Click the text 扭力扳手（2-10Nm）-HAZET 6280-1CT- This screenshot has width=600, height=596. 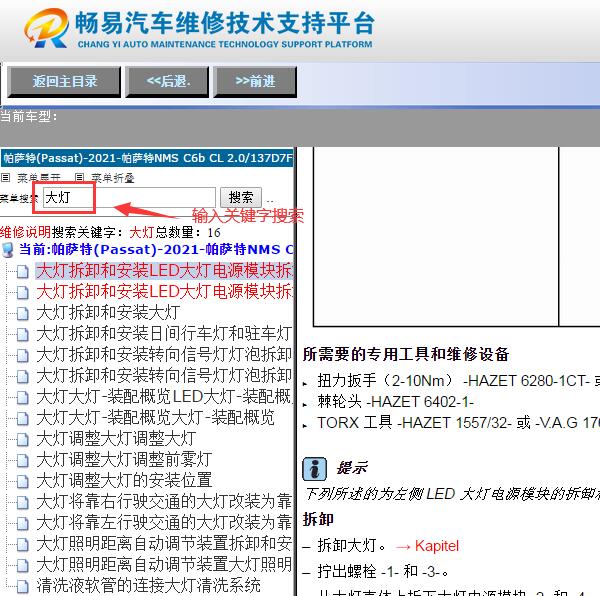pos(454,381)
